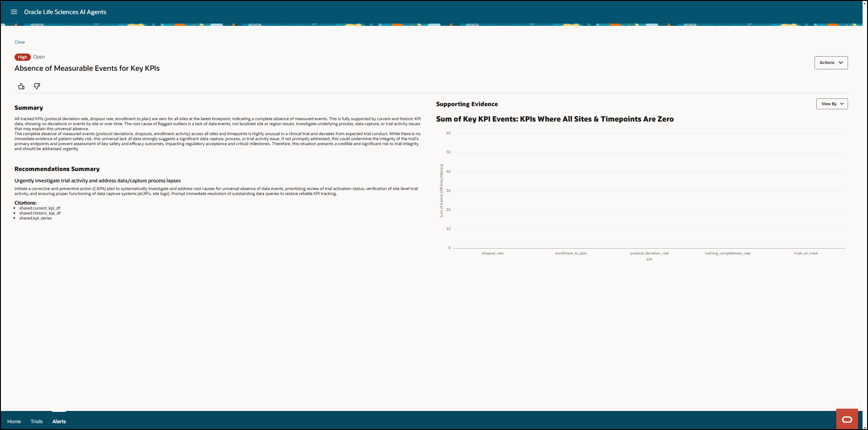Click the protocol_deviation_rate axis label
Viewport: 868px width, 430px height.
[x=649, y=253]
